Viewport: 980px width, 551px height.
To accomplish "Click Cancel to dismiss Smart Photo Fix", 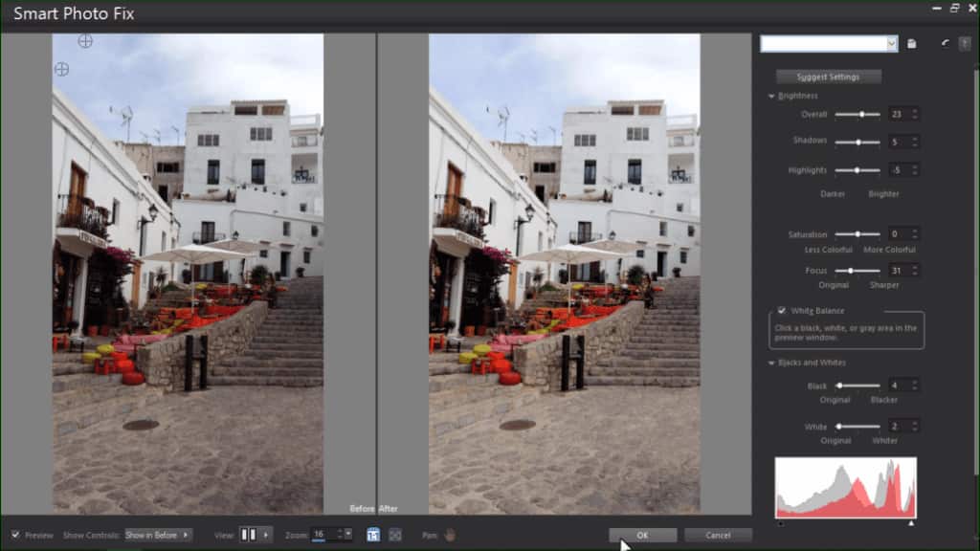I will click(x=718, y=535).
